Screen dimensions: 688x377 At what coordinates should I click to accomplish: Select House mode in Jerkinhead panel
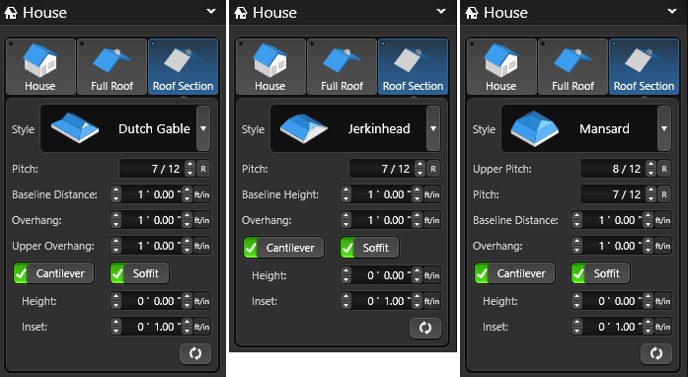tap(270, 67)
